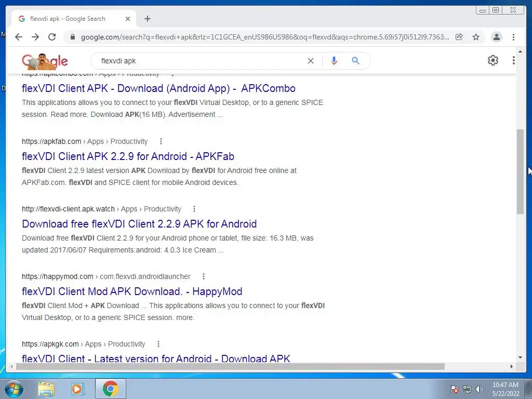The width and height of the screenshot is (532, 399).
Task: Click the vertical scrollbar thumb
Action: (520, 171)
